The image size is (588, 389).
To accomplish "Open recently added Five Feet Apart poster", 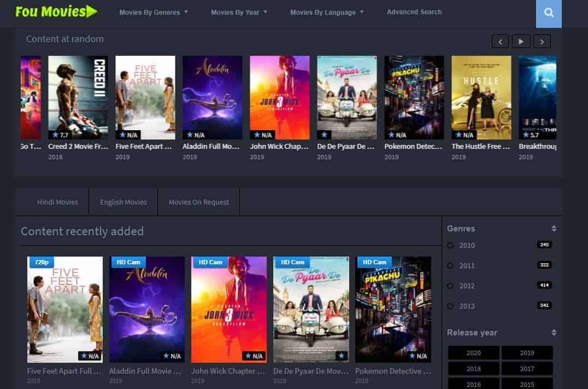I will click(65, 310).
